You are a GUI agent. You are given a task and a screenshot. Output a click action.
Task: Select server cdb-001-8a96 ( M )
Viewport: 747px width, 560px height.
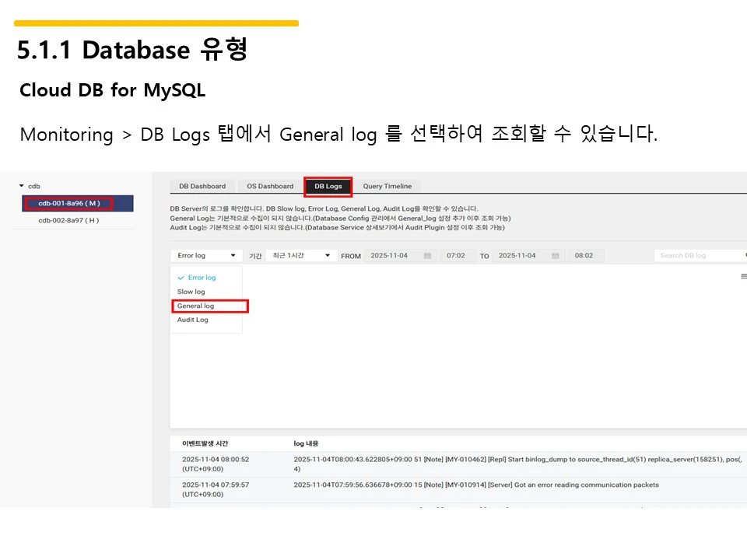click(x=78, y=203)
